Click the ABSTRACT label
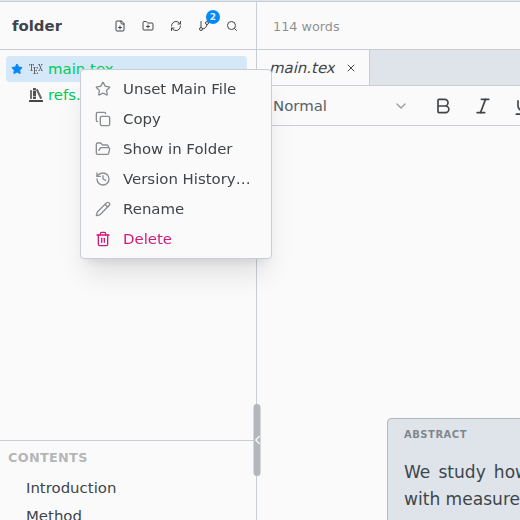This screenshot has width=520, height=520. 435,434
